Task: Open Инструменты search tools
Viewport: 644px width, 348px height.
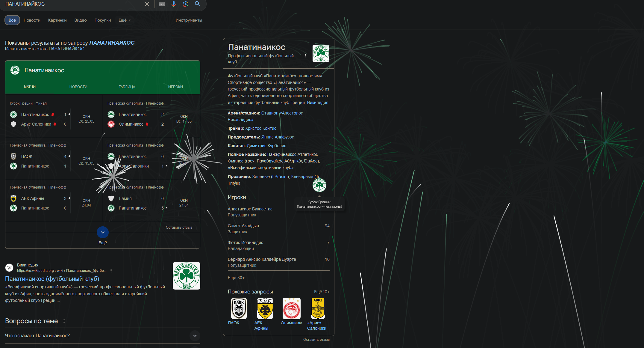Action: (x=189, y=20)
